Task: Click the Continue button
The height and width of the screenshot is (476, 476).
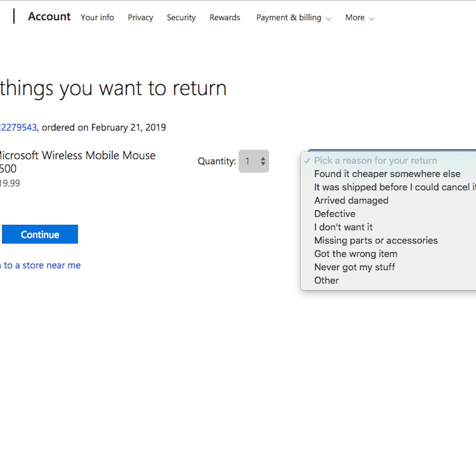Action: point(40,234)
